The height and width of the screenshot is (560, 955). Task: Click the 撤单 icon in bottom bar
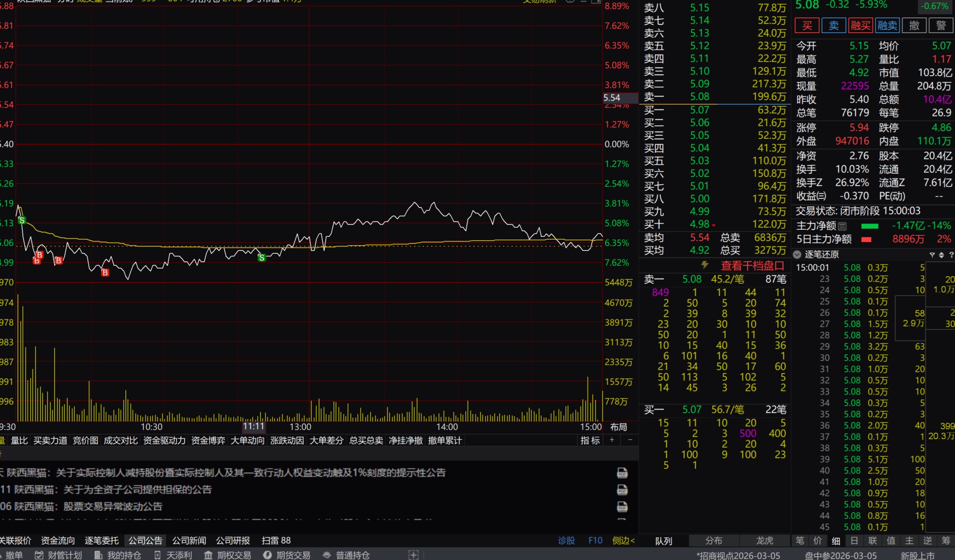click(x=10, y=555)
